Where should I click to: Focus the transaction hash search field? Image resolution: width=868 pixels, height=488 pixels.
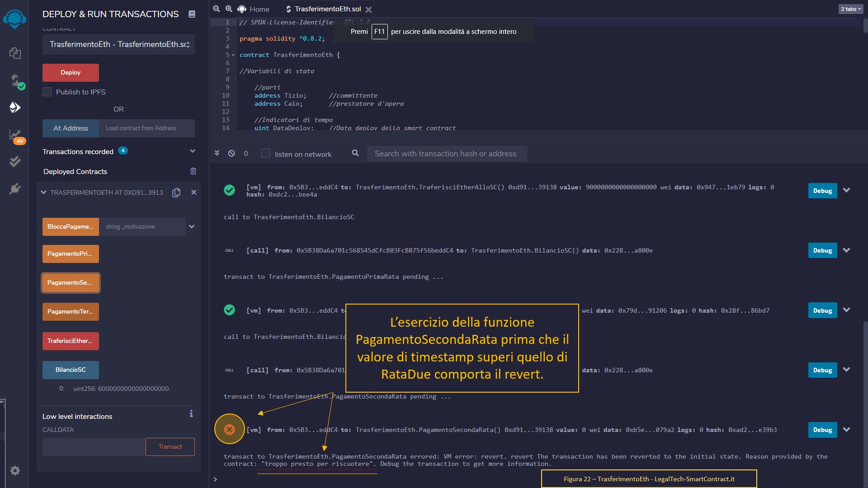(x=447, y=154)
